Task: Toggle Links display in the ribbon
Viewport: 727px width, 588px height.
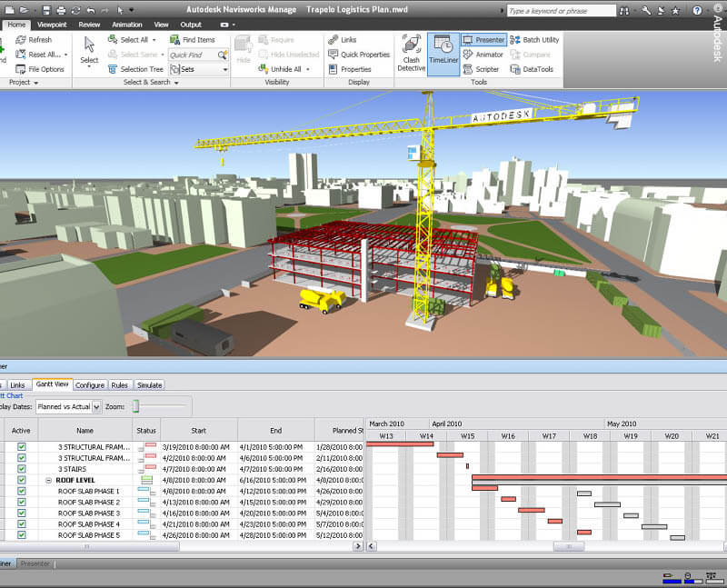Action: 343,40
